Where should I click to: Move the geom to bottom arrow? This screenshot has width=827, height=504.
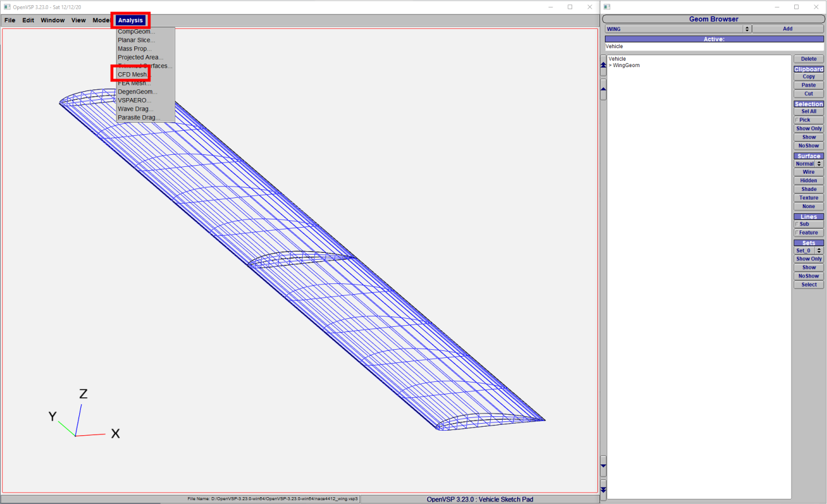pyautogui.click(x=603, y=489)
